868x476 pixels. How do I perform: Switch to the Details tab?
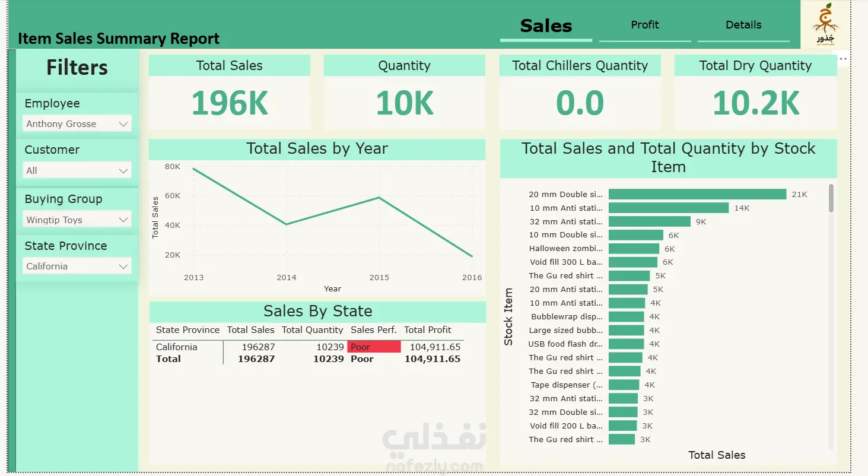[x=743, y=25]
